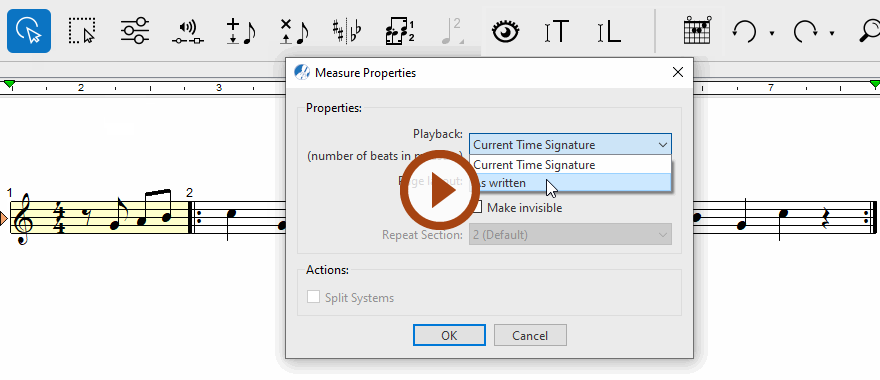Click the Measure Properties dialog app icon
The image size is (880, 380).
[x=302, y=72]
